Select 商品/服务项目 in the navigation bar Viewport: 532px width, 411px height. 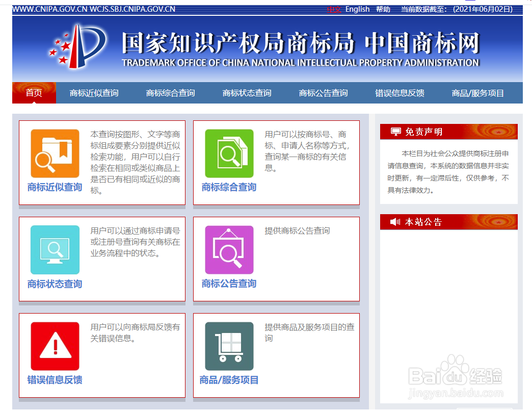point(477,93)
